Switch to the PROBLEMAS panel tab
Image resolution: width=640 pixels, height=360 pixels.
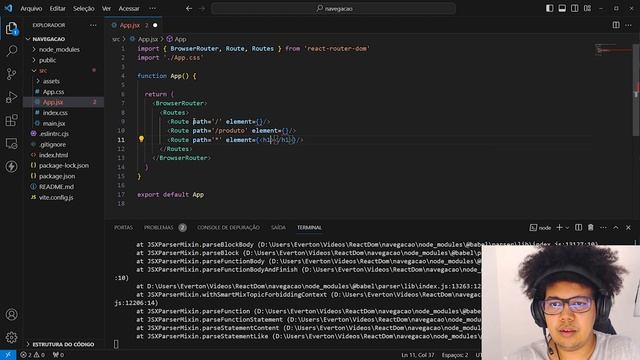(165, 227)
